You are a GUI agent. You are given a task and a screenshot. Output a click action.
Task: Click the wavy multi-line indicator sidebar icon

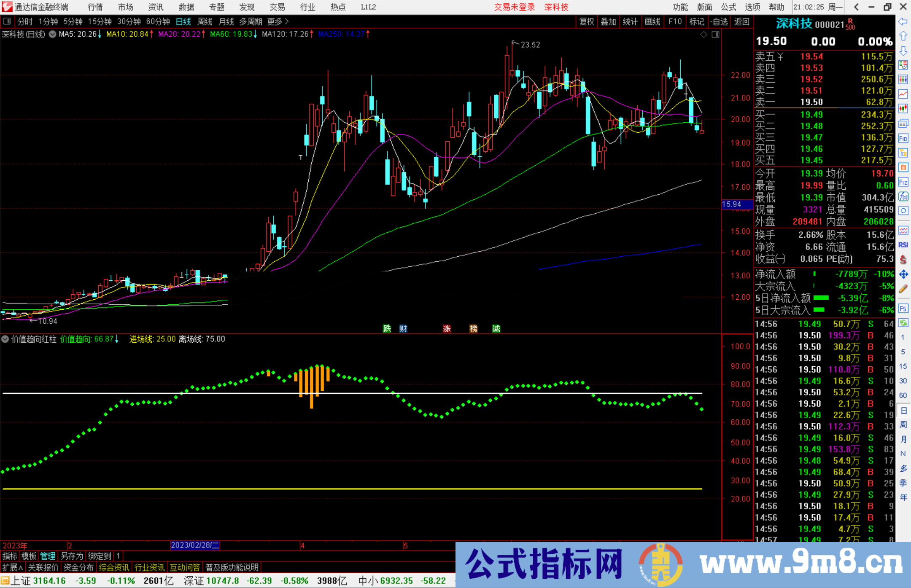[903, 230]
